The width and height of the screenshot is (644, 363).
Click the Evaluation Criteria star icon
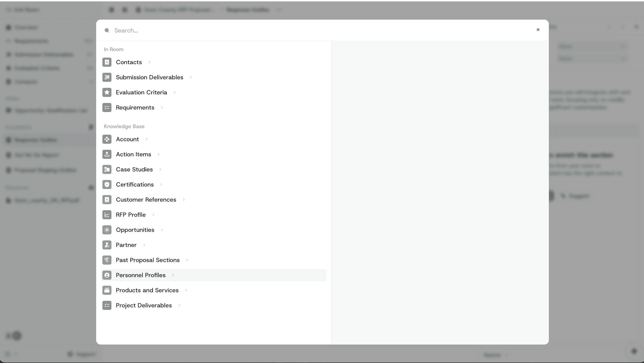107,92
